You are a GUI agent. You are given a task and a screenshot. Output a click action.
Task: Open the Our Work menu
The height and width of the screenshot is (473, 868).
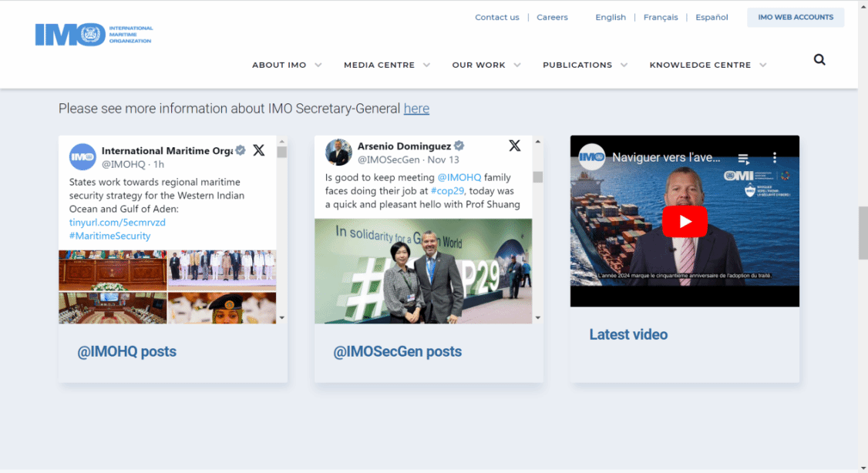coord(486,65)
